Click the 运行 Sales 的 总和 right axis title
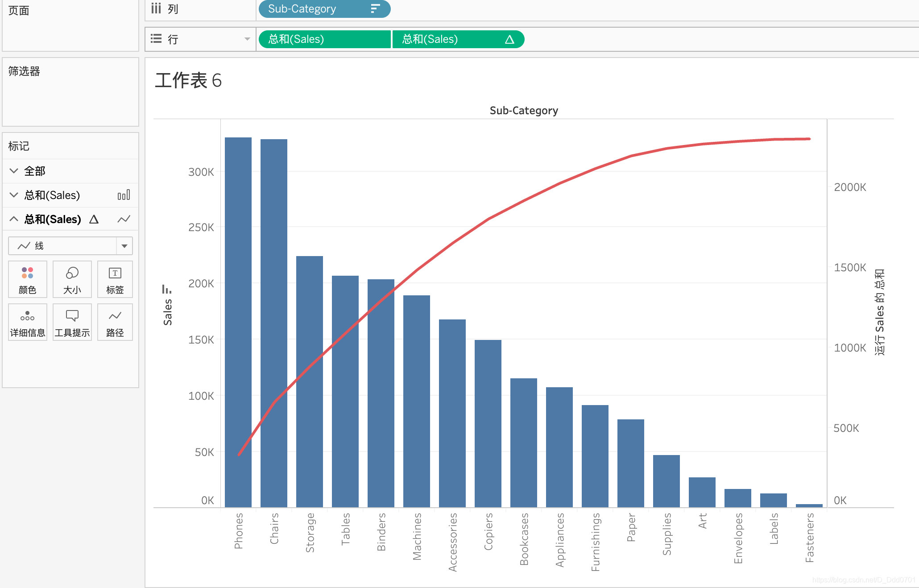The height and width of the screenshot is (588, 919). [x=879, y=312]
